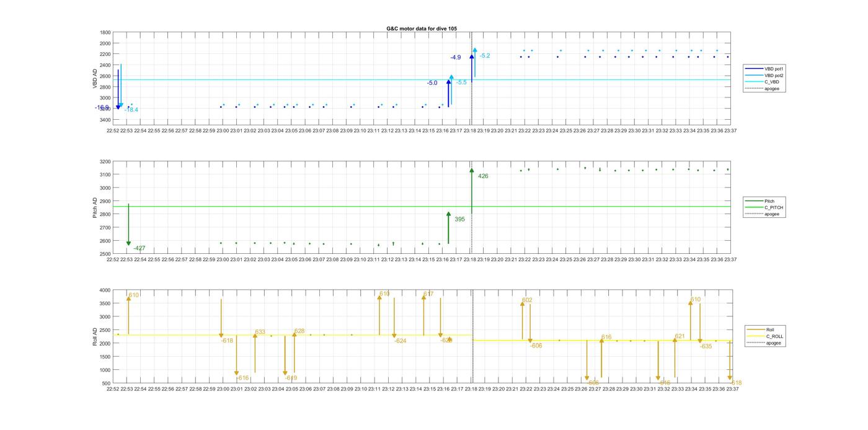Click the "500" tick on Roll axis
The height and width of the screenshot is (430, 868).
107,383
